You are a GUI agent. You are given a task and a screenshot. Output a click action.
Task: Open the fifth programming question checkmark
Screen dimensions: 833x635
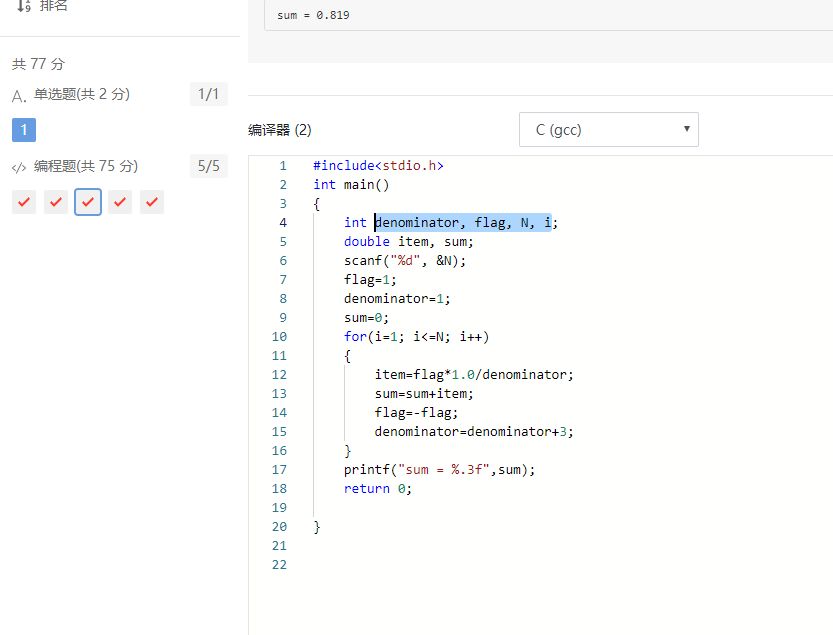[152, 202]
